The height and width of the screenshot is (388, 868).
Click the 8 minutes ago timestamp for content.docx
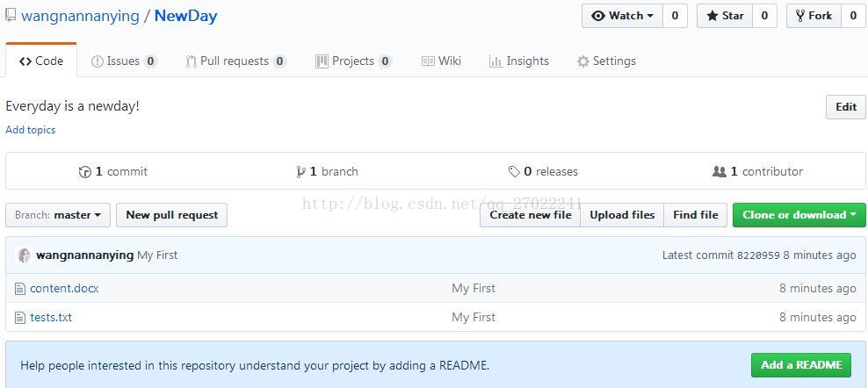818,289
